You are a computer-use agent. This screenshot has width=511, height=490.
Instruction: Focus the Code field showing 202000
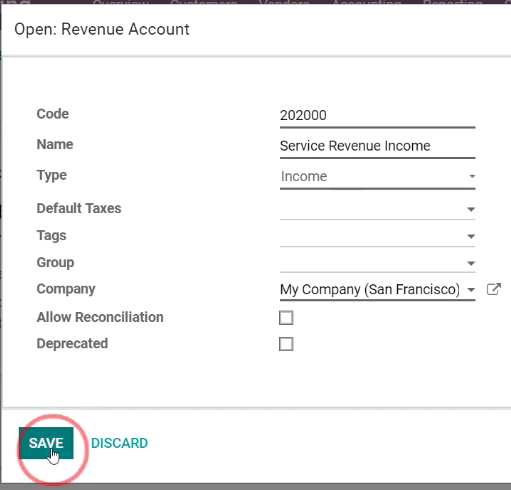coord(377,116)
